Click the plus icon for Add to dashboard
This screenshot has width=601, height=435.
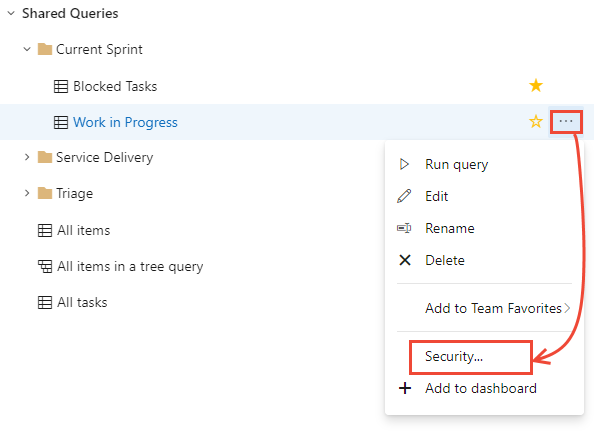pyautogui.click(x=405, y=388)
